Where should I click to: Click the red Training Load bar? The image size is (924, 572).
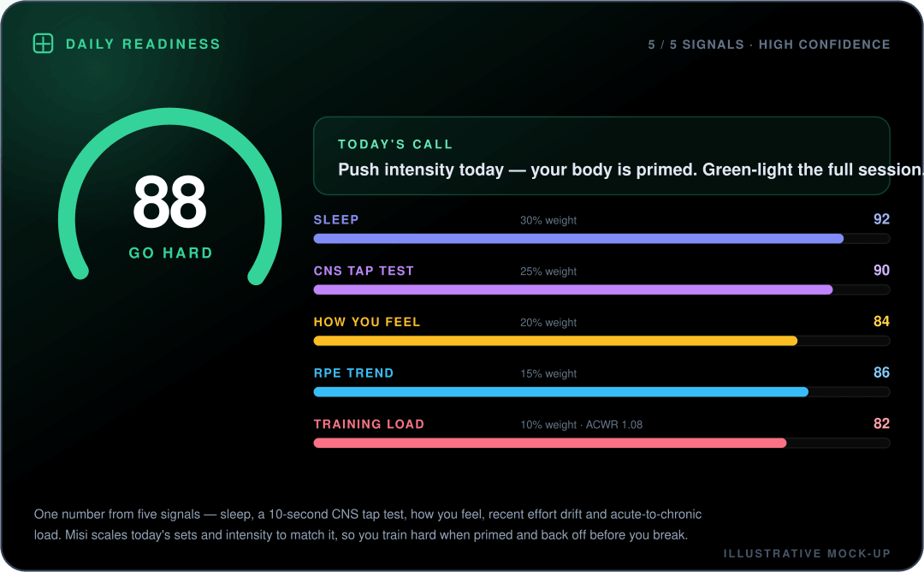pos(550,443)
